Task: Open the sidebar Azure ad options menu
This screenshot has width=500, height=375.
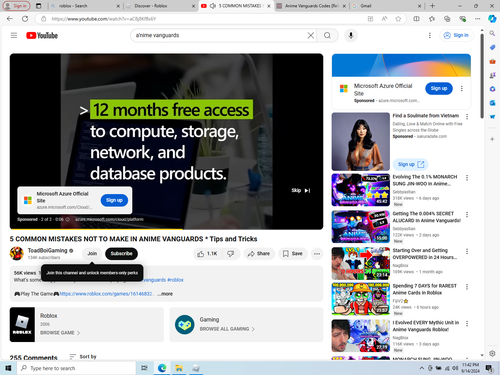Action: click(462, 88)
